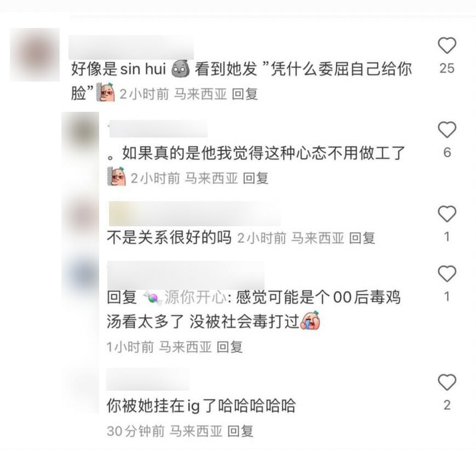The width and height of the screenshot is (476, 451).
Task: Tap the grey blob emoji after 'sin hui'
Action: [x=180, y=68]
